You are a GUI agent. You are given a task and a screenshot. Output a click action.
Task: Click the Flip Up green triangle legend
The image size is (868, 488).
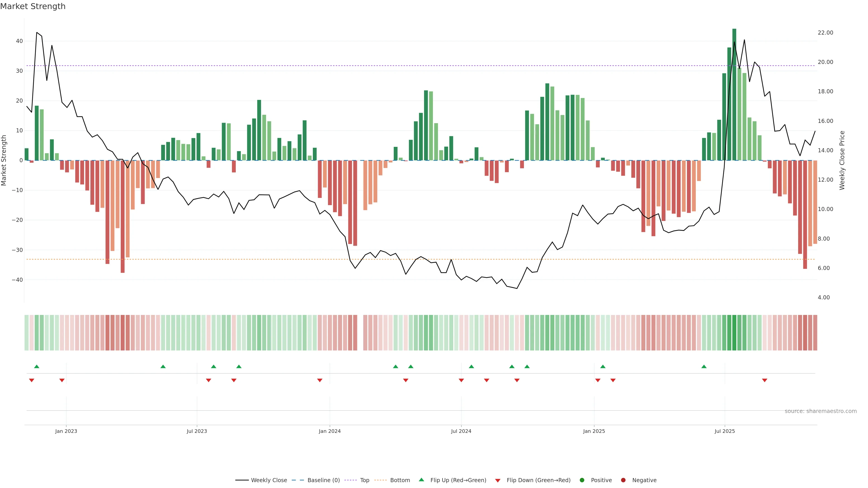coord(421,480)
